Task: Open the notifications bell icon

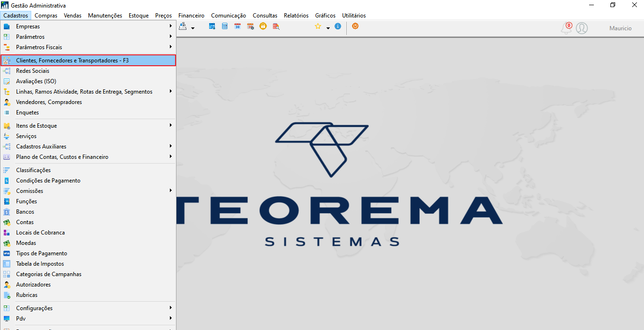Action: [x=566, y=28]
